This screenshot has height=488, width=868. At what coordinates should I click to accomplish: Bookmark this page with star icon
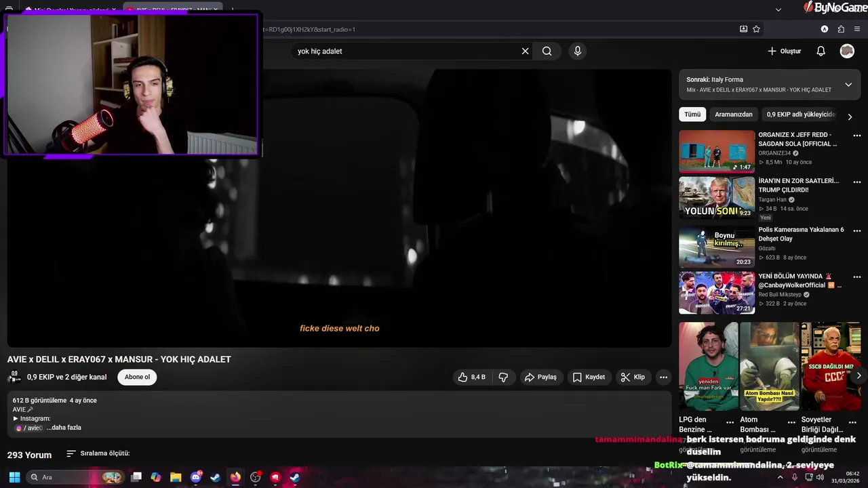[x=756, y=29]
